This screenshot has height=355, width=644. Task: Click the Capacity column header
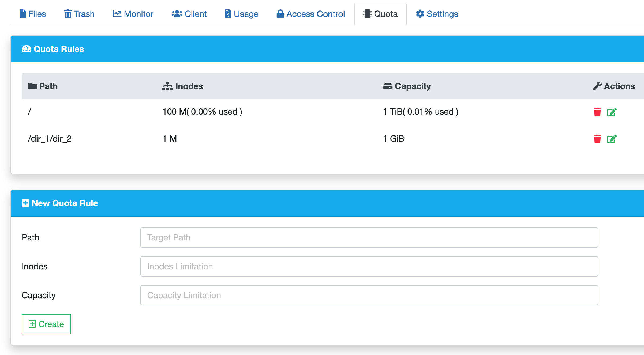[407, 86]
